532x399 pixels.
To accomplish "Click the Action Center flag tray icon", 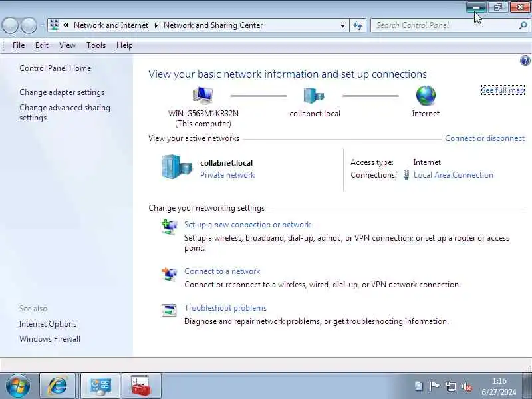I will 434,386.
